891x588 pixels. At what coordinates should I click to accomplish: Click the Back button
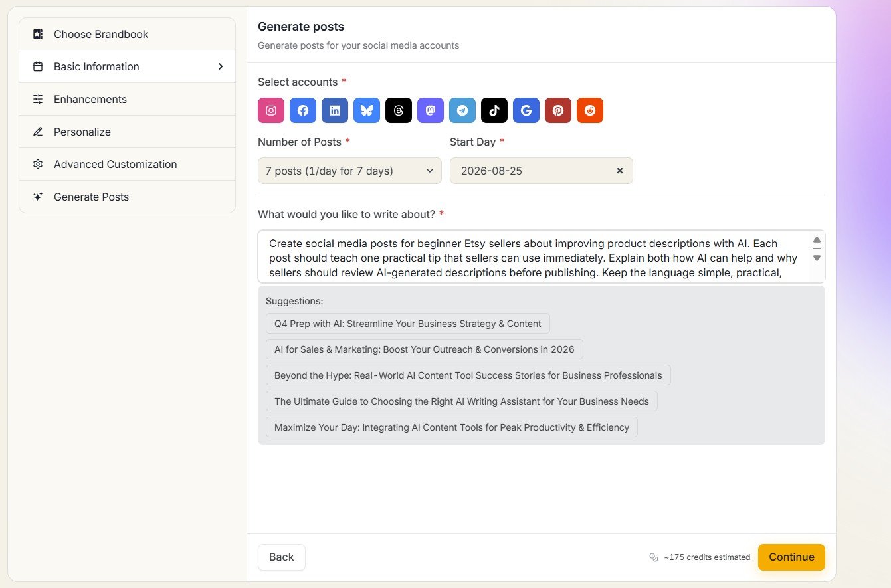[282, 557]
